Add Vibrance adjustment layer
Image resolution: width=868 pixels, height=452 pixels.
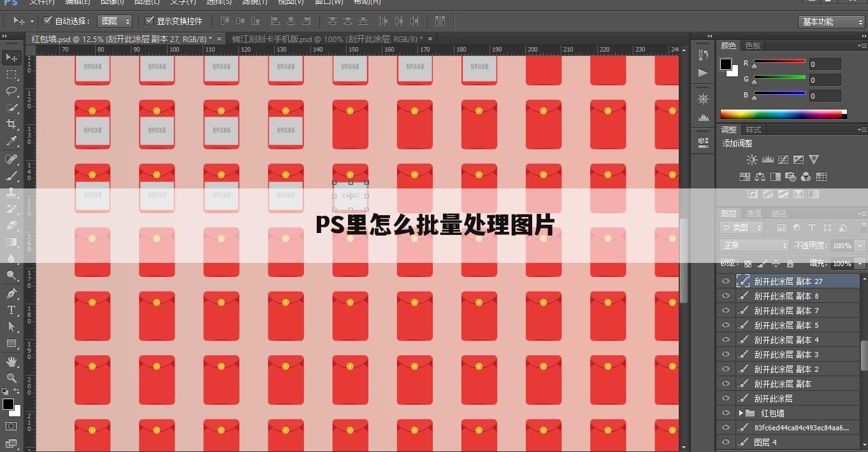click(813, 160)
